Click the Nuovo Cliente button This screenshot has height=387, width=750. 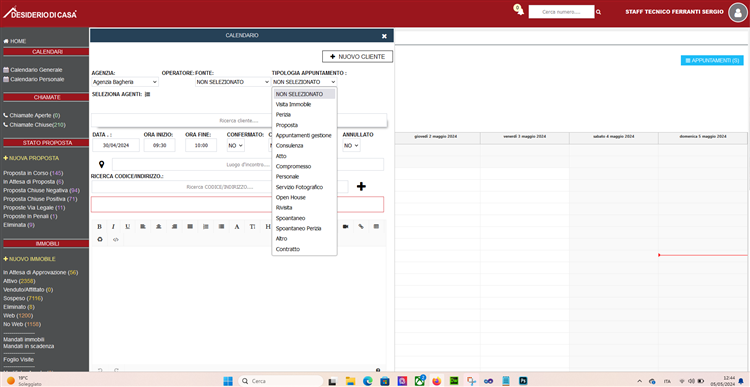pos(357,56)
